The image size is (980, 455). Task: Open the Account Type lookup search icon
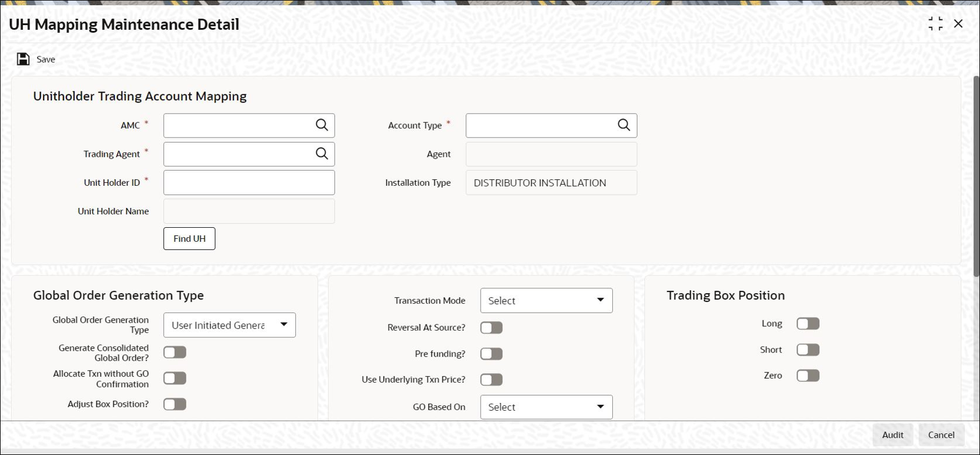tap(623, 125)
